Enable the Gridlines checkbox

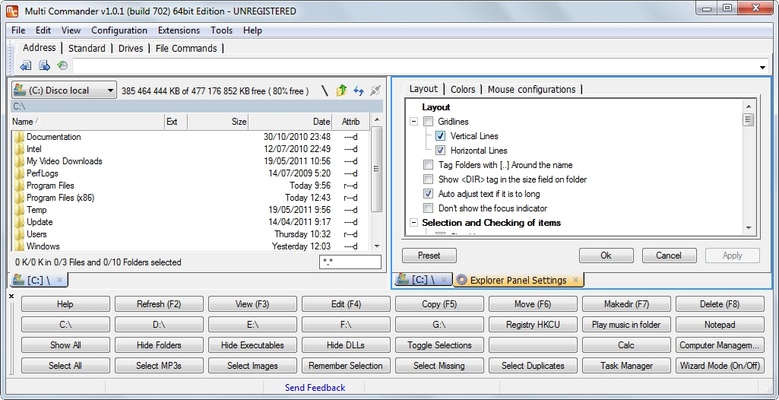click(x=428, y=121)
